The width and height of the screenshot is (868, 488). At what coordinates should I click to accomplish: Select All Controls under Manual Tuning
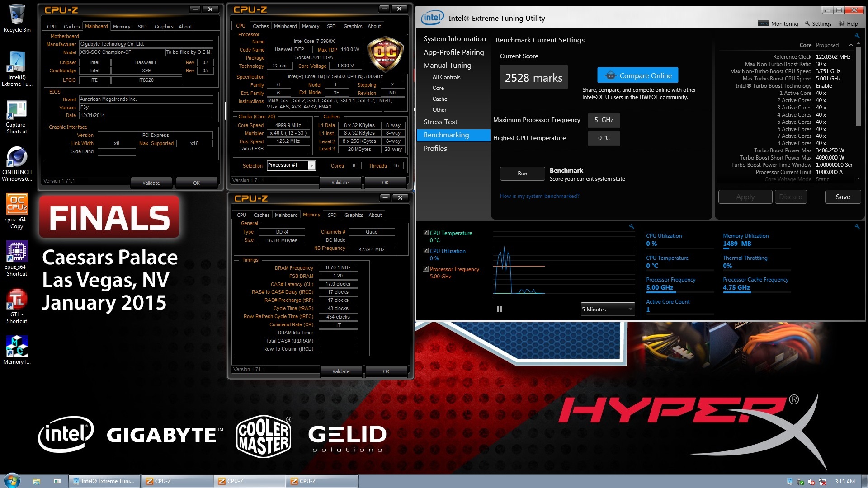(446, 77)
